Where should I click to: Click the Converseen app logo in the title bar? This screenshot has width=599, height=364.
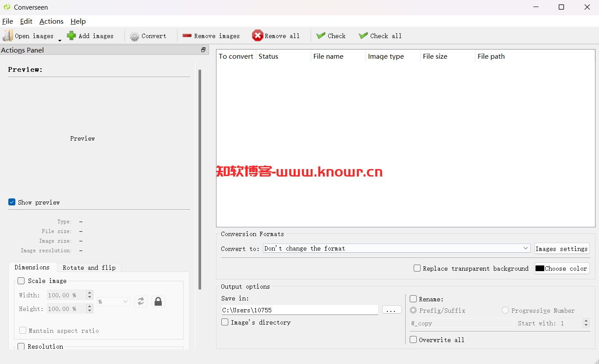[x=7, y=7]
